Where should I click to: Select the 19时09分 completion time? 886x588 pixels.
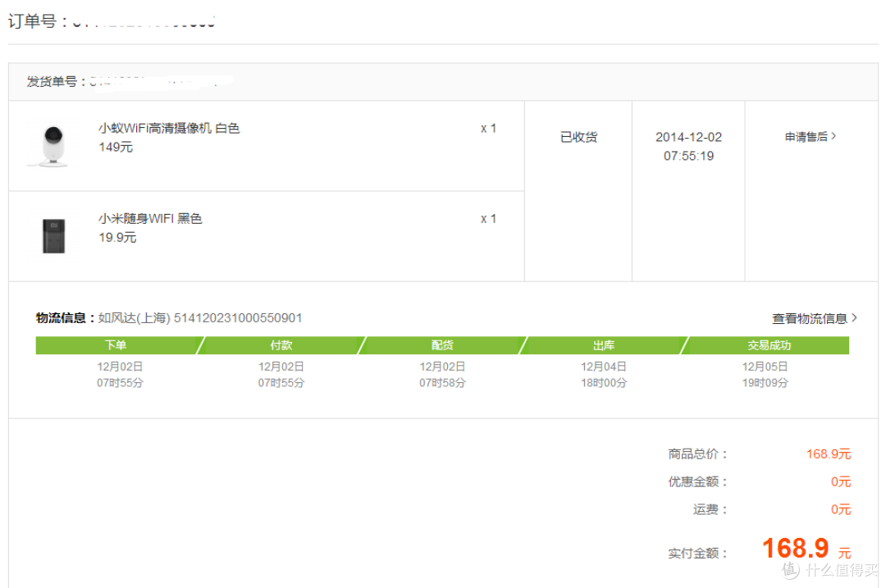point(765,383)
